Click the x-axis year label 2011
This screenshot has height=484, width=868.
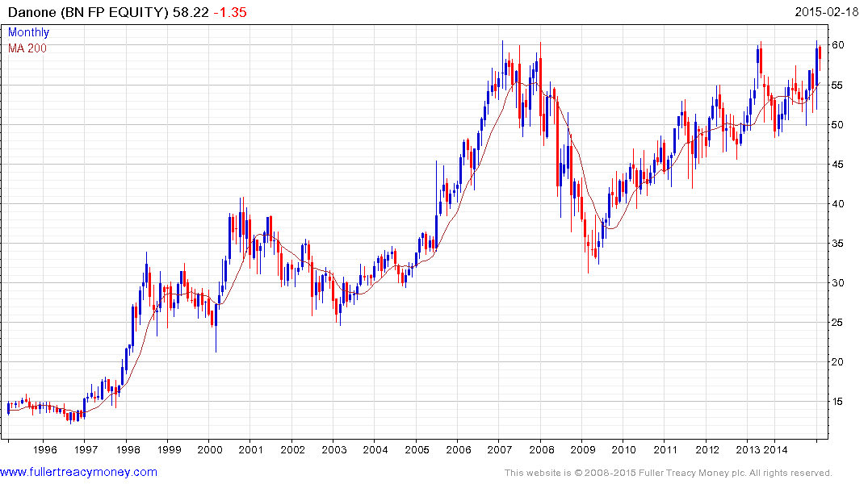(x=665, y=449)
